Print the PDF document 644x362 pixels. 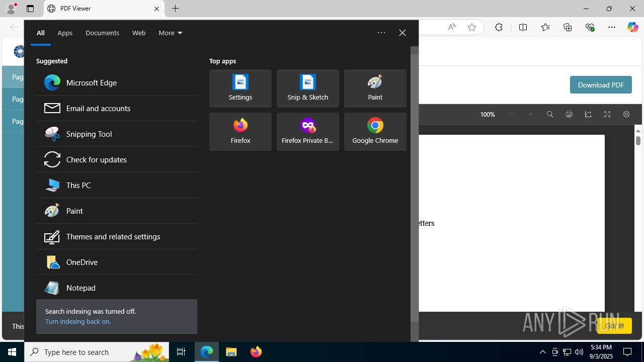pos(569,115)
